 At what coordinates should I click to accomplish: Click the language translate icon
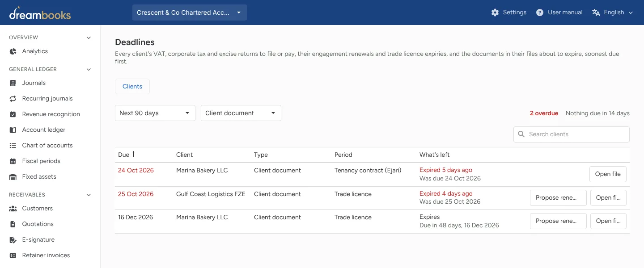click(x=596, y=13)
